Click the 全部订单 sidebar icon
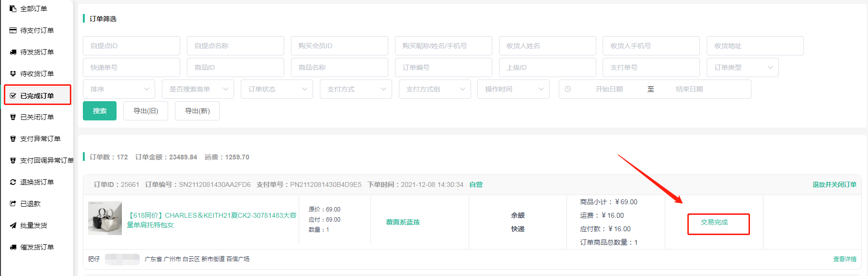This screenshot has height=276, width=868. (13, 9)
